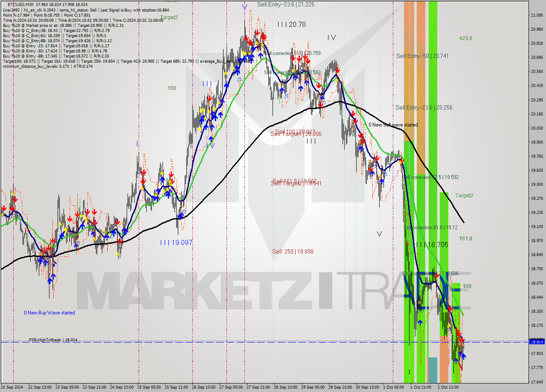This screenshot has height=392, width=546.
Task: Click the 17.640 price axis label
Action: (537, 382)
